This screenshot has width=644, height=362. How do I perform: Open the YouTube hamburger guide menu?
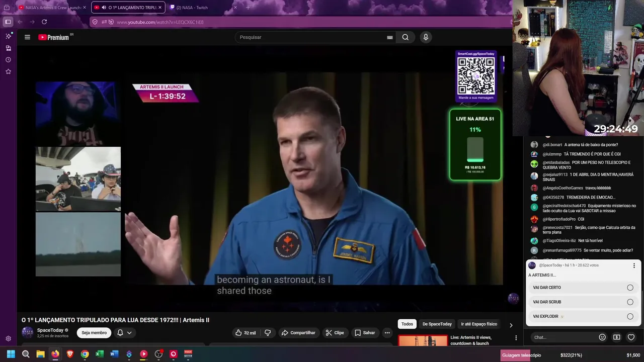27,37
